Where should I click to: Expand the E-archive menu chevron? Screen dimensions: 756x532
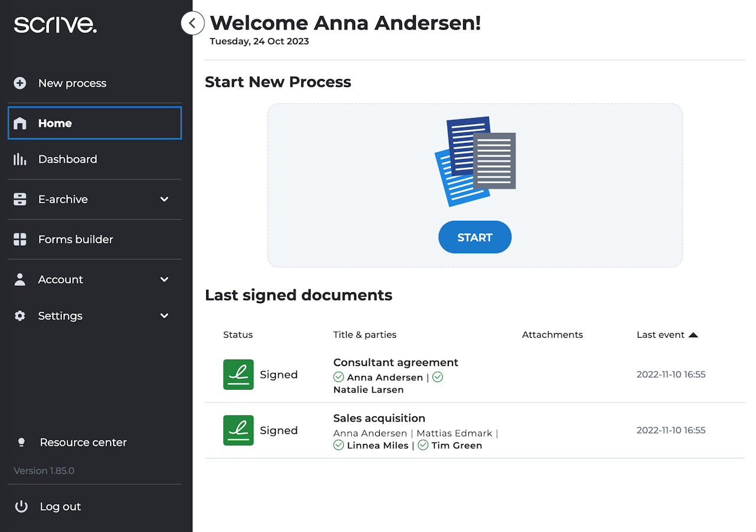pos(164,200)
